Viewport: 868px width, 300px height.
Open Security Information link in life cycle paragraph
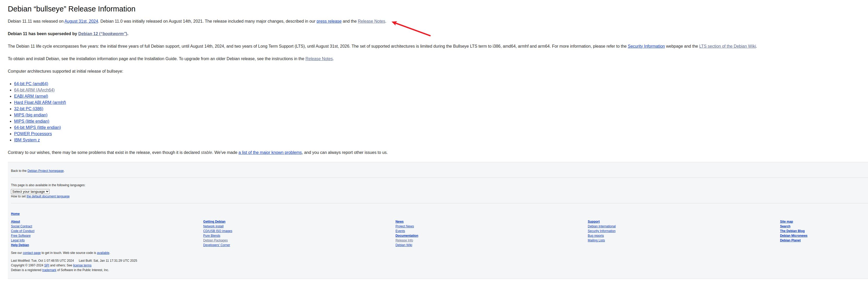[x=646, y=46]
